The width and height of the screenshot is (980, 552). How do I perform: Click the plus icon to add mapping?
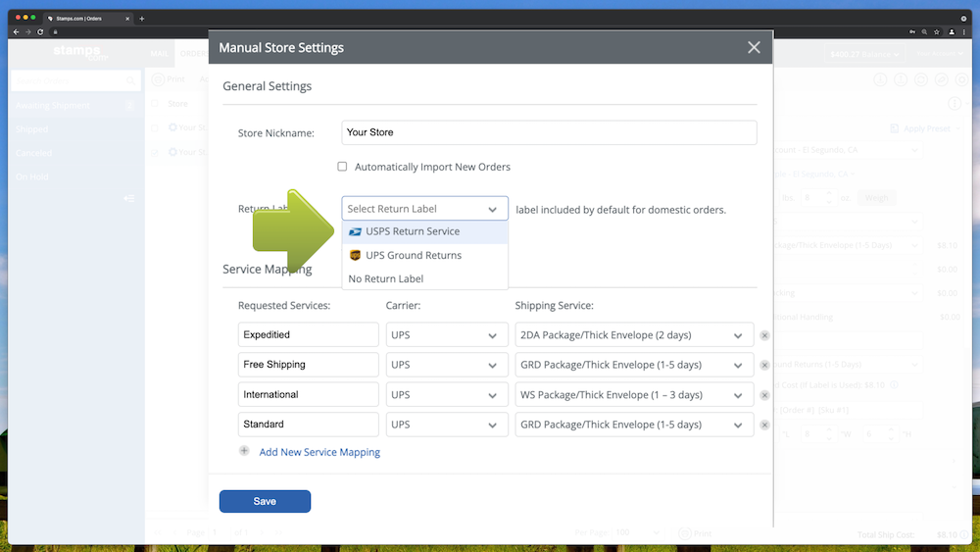tap(244, 452)
